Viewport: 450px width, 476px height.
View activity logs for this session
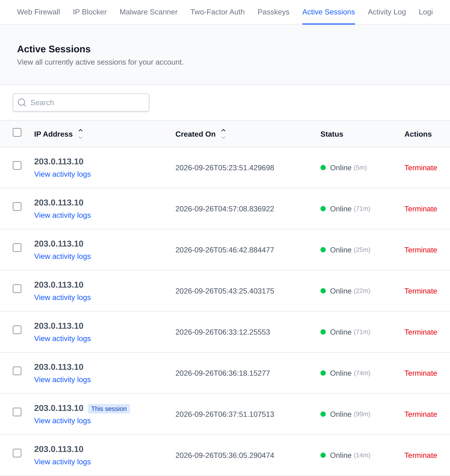(62, 421)
